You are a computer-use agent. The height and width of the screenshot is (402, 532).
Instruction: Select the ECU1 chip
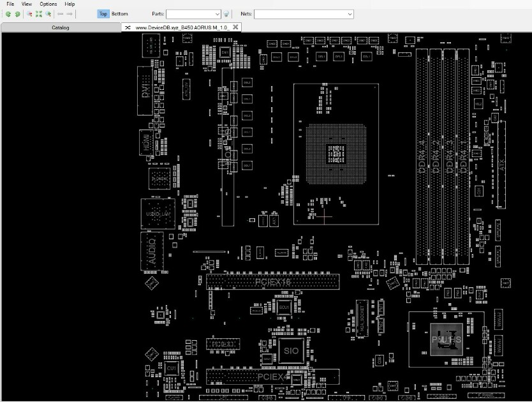[x=284, y=308]
